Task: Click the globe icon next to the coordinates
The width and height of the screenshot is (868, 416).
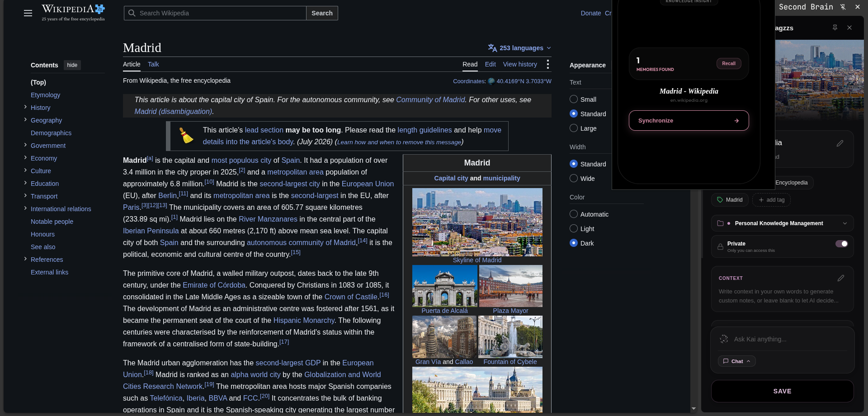Action: click(491, 81)
